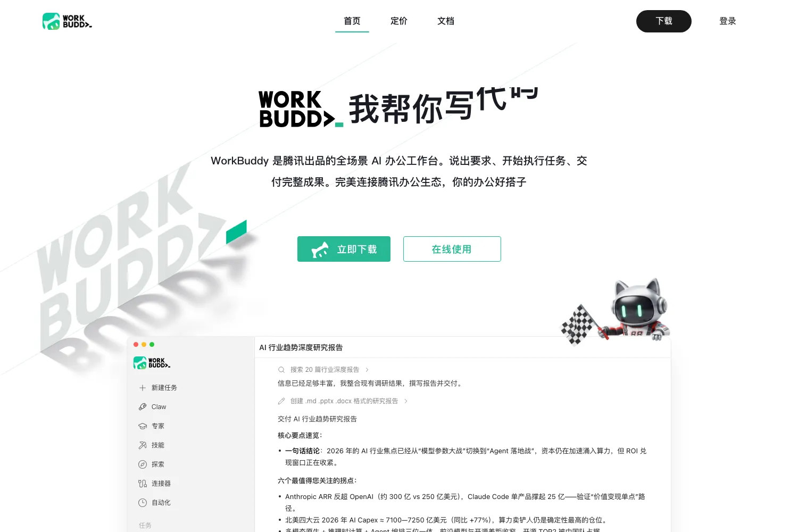Image resolution: width=798 pixels, height=532 pixels.
Task: Click the 技能 tools icon
Action: [143, 445]
